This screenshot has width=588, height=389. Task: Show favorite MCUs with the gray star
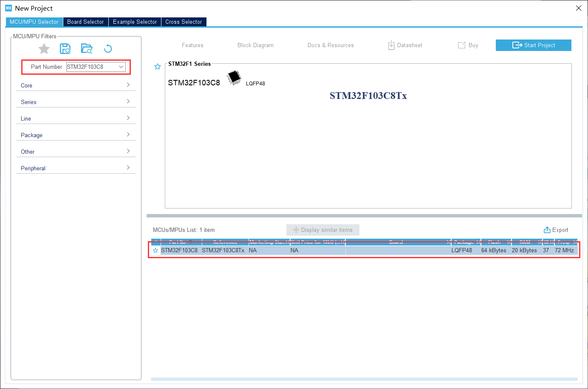click(x=44, y=49)
